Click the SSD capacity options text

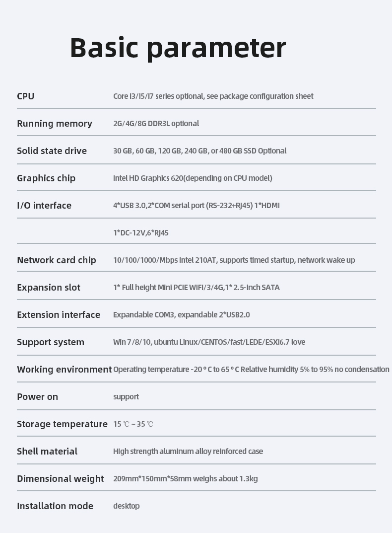point(199,151)
